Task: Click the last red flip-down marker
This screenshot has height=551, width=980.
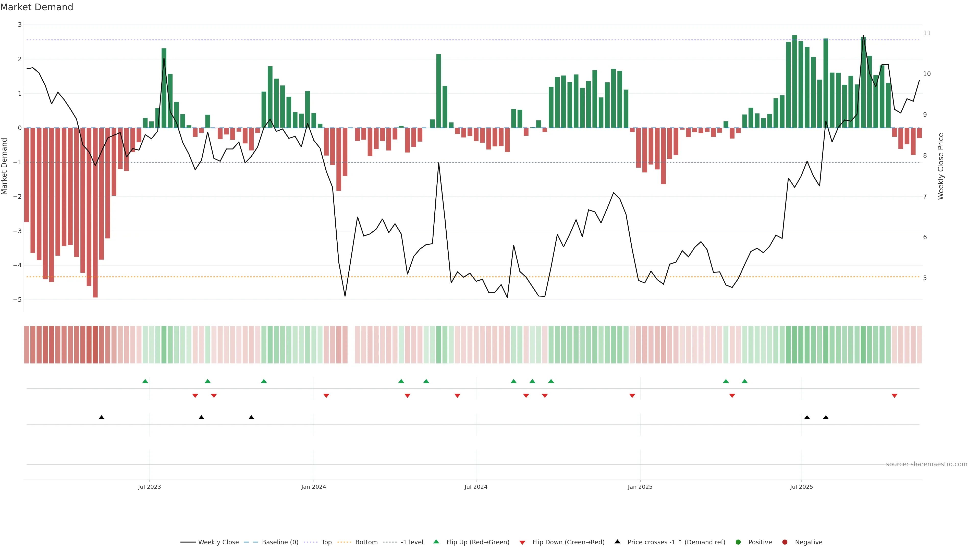Action: click(895, 396)
